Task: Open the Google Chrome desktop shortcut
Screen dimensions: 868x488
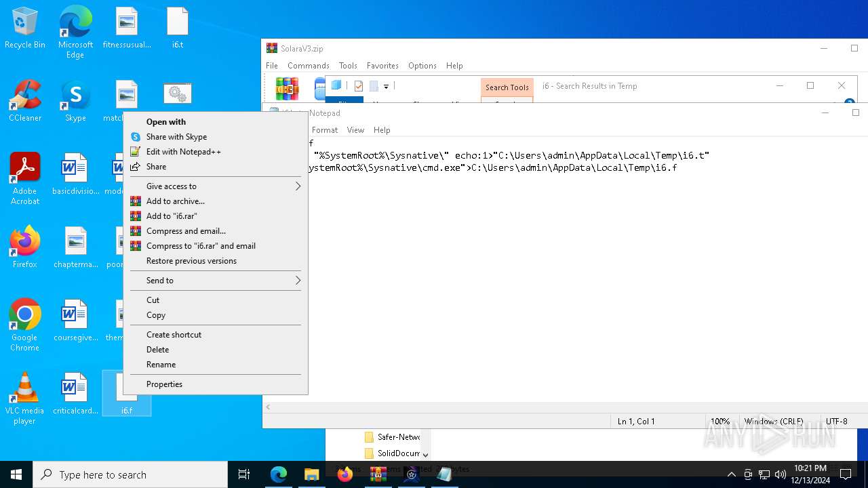Action: point(25,325)
